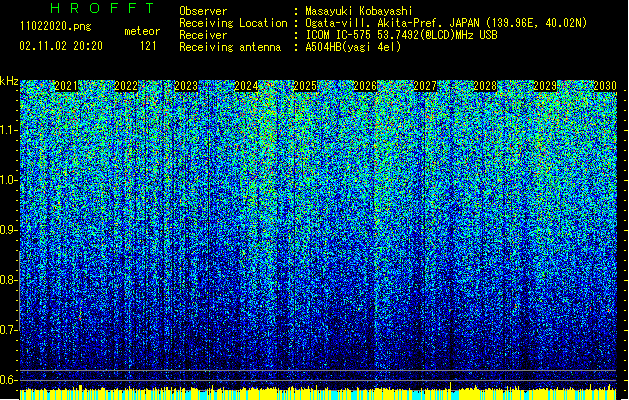
Task: Click the meteor label
Action: click(142, 31)
